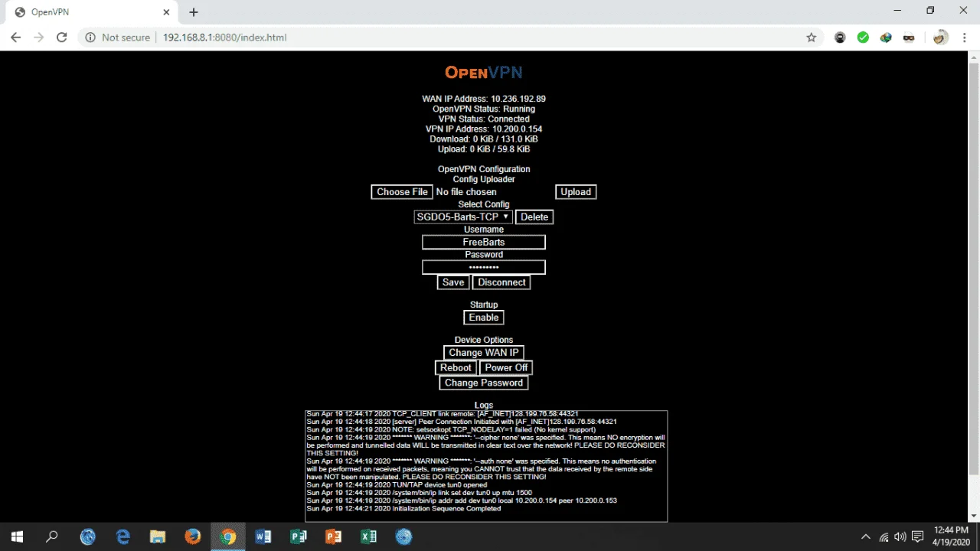Click the sunglasses extension icon

[909, 37]
